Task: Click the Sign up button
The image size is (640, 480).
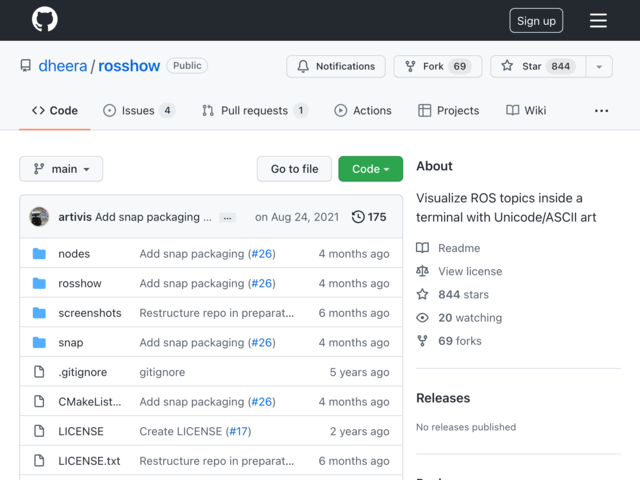Action: [x=536, y=20]
